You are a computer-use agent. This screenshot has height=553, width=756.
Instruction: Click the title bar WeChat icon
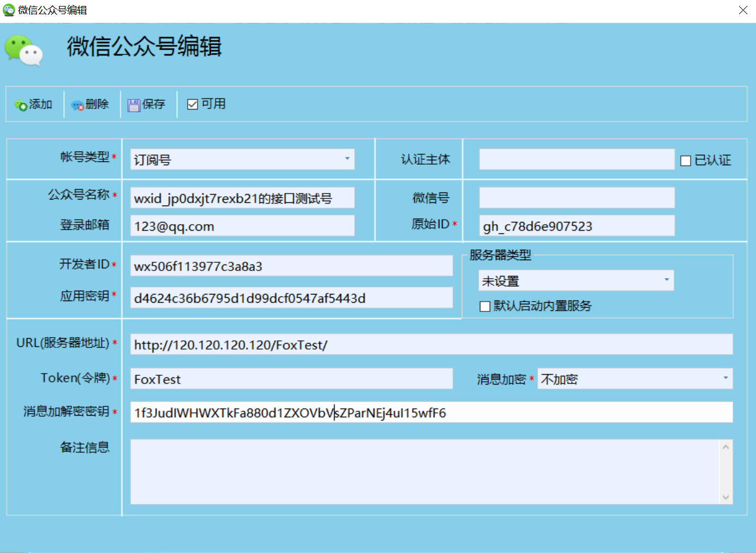[x=9, y=10]
